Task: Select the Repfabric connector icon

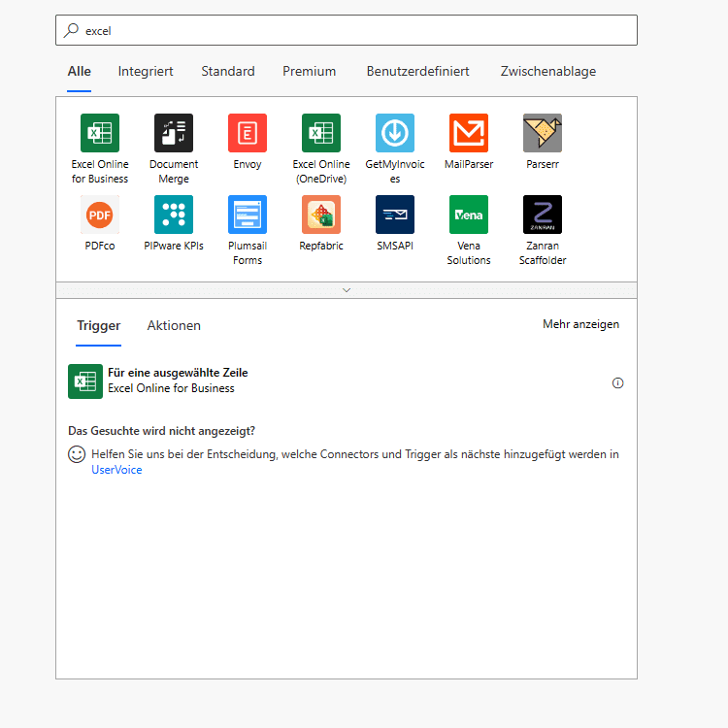Action: click(x=321, y=215)
